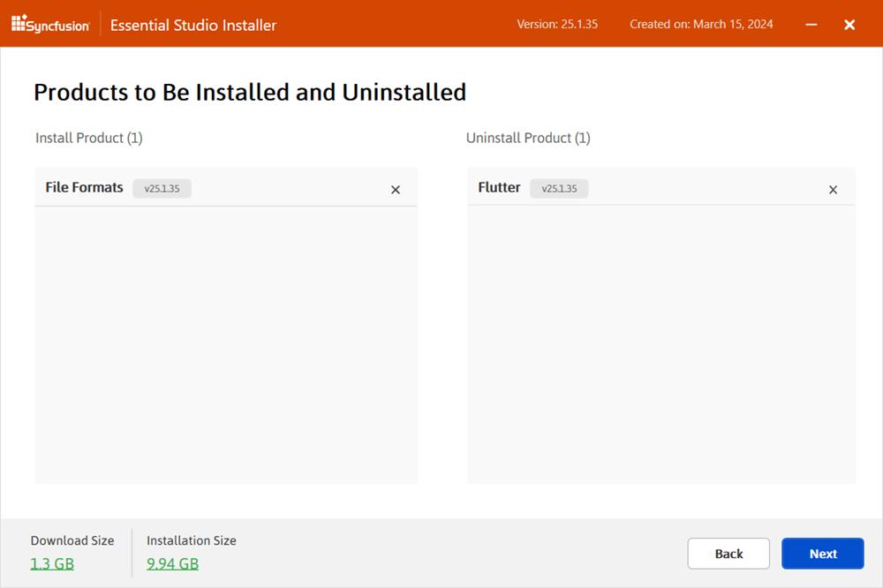Click the v25.1.35 badge beside Flutter
The image size is (883, 588).
coord(559,188)
